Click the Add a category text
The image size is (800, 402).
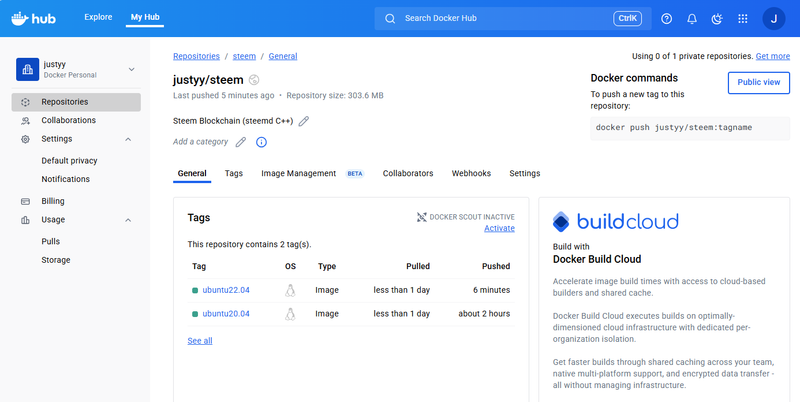click(x=201, y=142)
